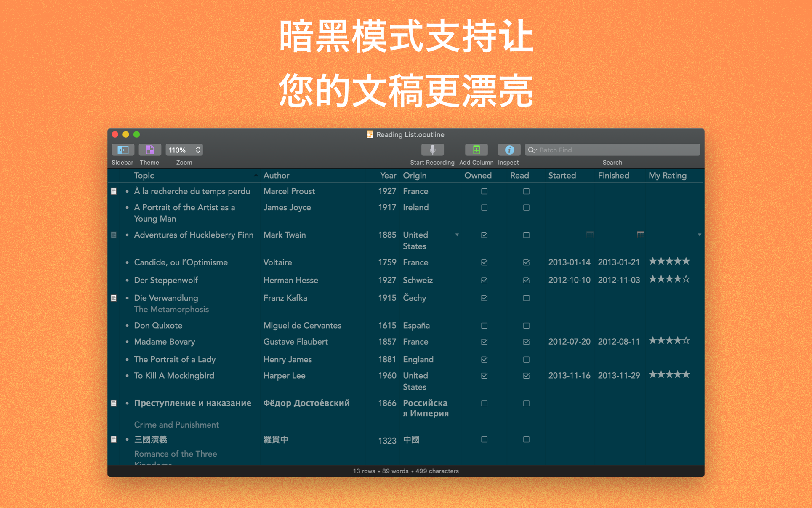Open the Inspect panel icon

509,150
